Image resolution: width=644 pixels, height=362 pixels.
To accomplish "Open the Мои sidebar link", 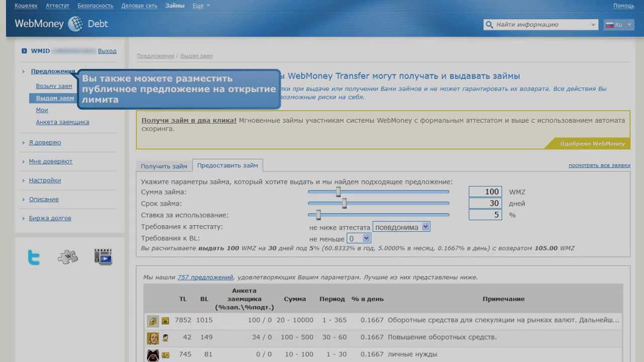I will (42, 110).
